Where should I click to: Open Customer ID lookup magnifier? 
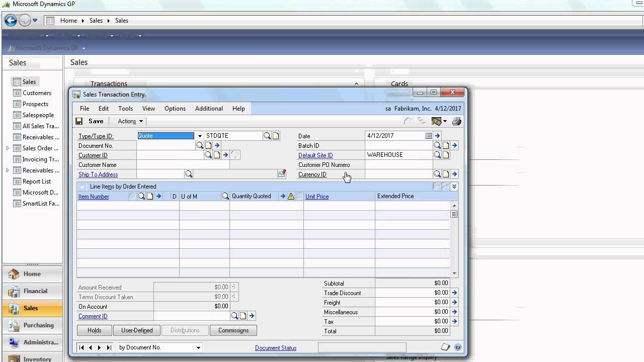[x=208, y=155]
